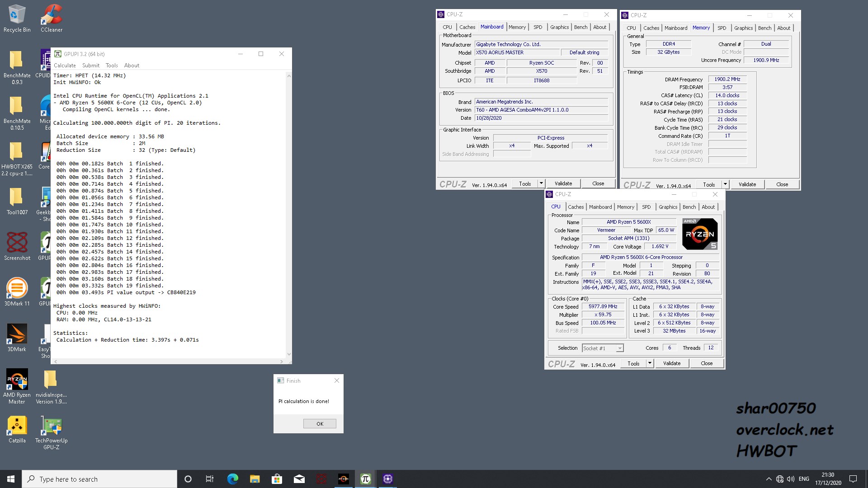Launch Catzilla desktop shortcut
Image resolution: width=868 pixels, height=488 pixels.
pyautogui.click(x=17, y=429)
